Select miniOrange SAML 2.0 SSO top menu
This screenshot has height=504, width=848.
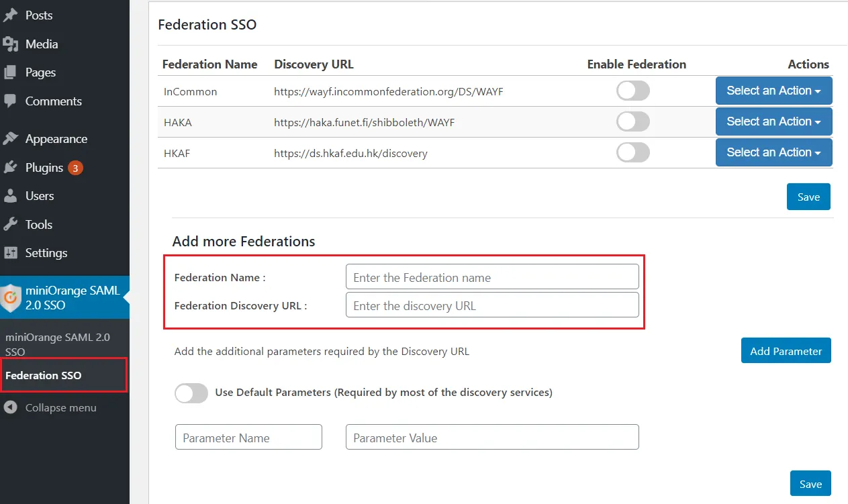[x=64, y=297]
